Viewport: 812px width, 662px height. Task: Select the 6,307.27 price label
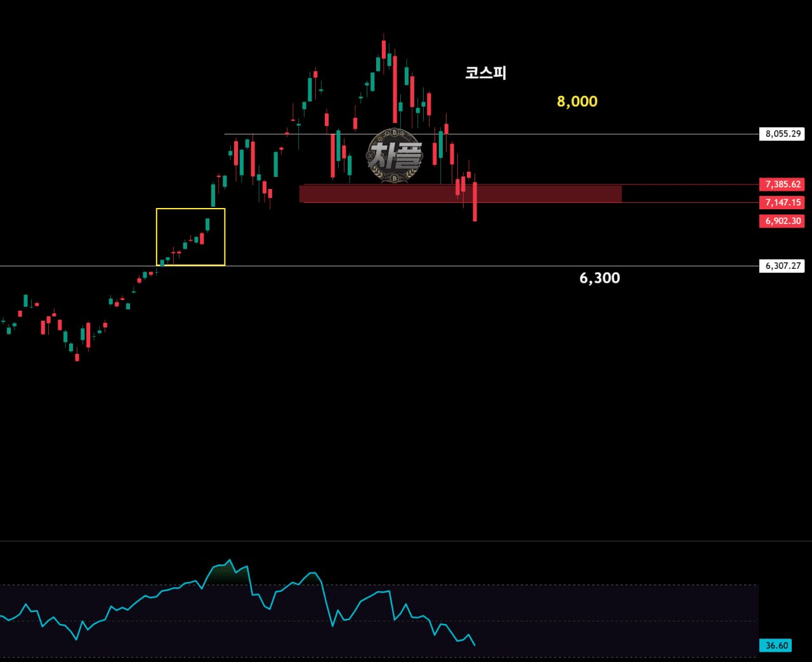[x=782, y=266]
